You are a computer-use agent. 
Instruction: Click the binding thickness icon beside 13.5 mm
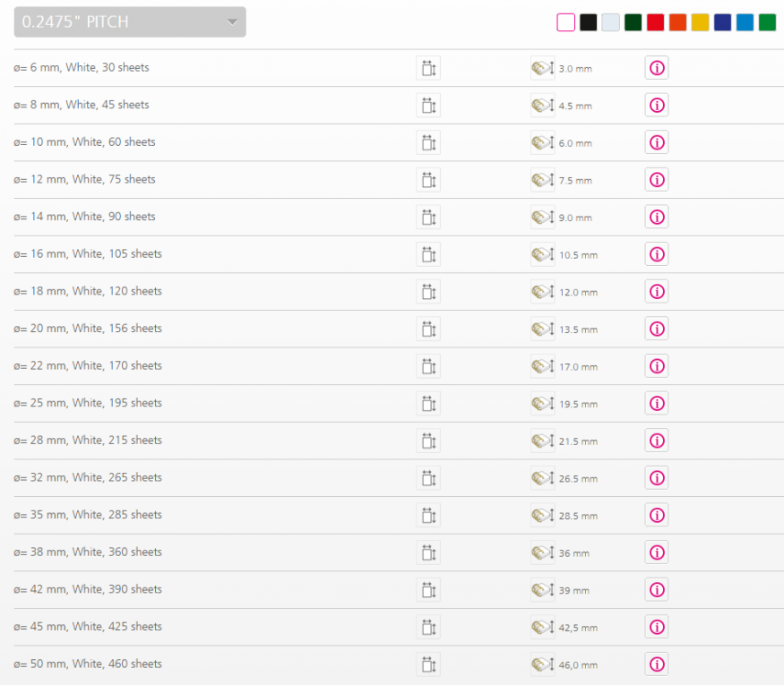(542, 329)
